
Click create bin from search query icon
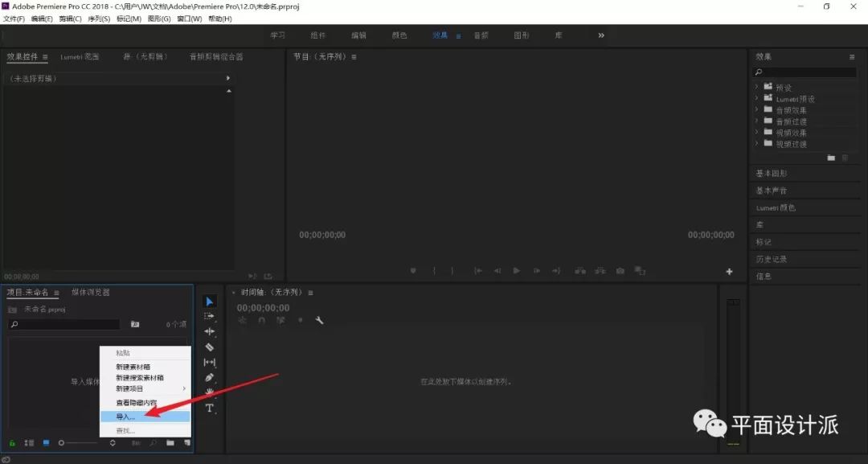tap(135, 324)
